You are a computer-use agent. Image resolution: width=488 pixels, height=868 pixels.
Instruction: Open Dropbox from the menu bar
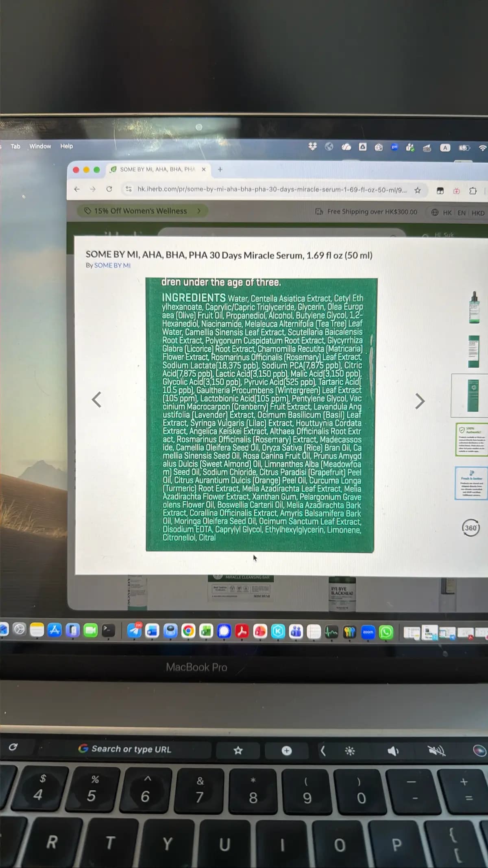(312, 146)
